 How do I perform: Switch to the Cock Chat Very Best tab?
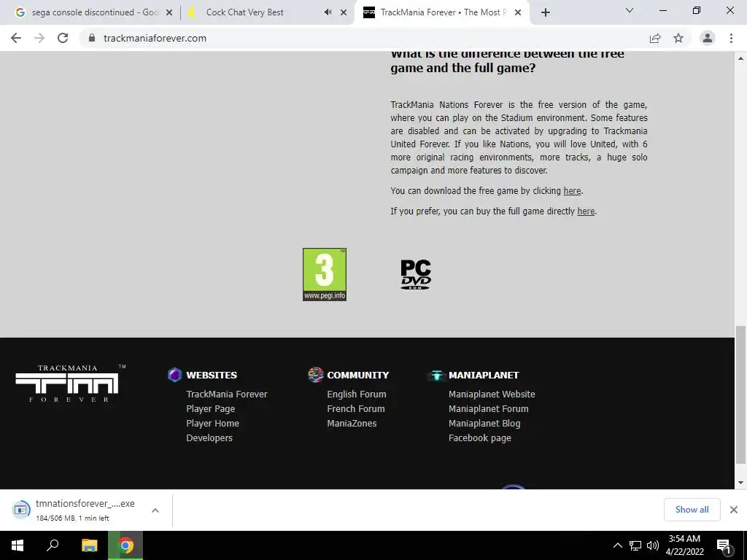tap(267, 12)
